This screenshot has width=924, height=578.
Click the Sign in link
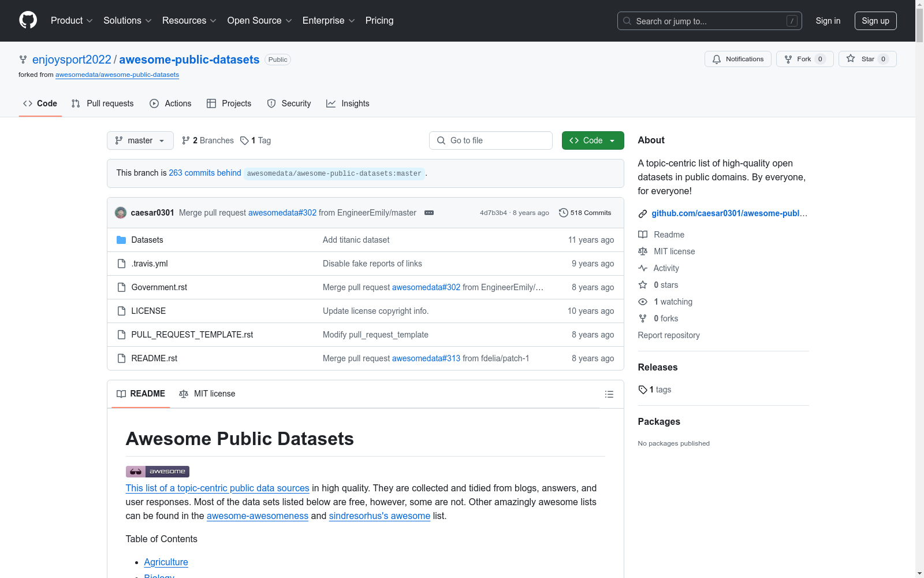828,21
